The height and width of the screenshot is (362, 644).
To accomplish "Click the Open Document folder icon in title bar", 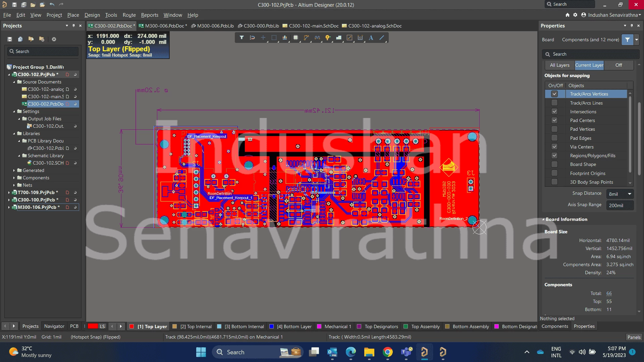I will tap(33, 5).
